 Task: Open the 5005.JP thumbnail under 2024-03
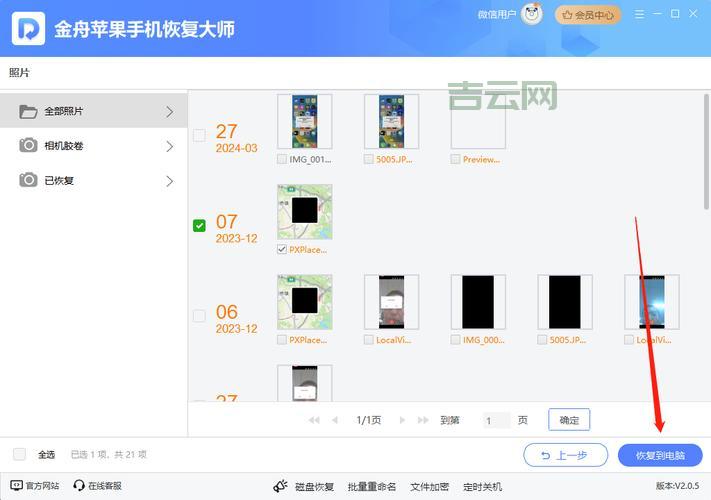tap(391, 121)
